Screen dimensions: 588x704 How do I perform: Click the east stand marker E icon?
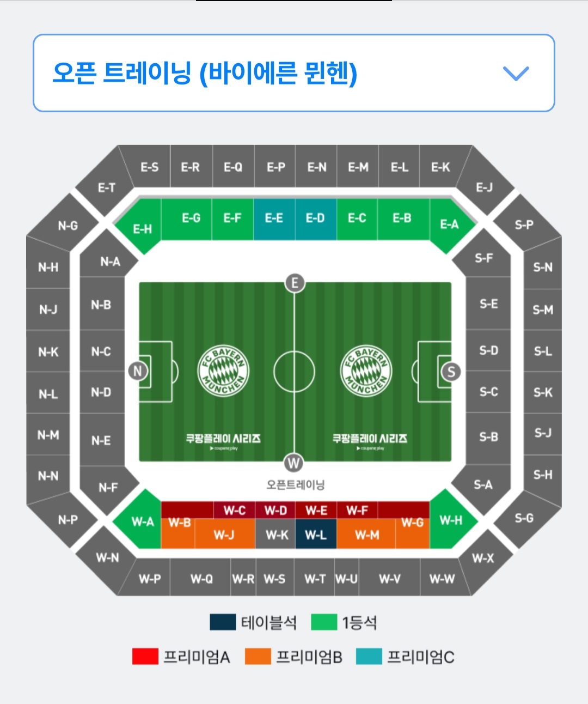pos(295,283)
